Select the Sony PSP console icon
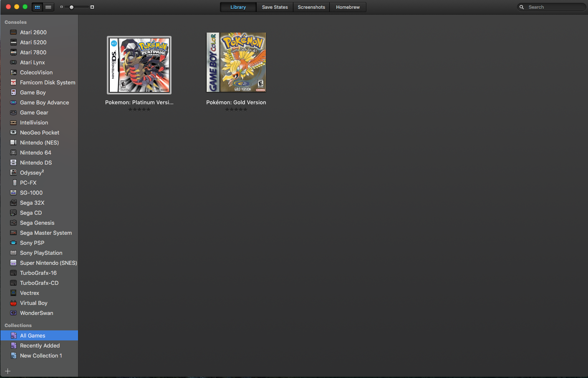 coord(13,243)
